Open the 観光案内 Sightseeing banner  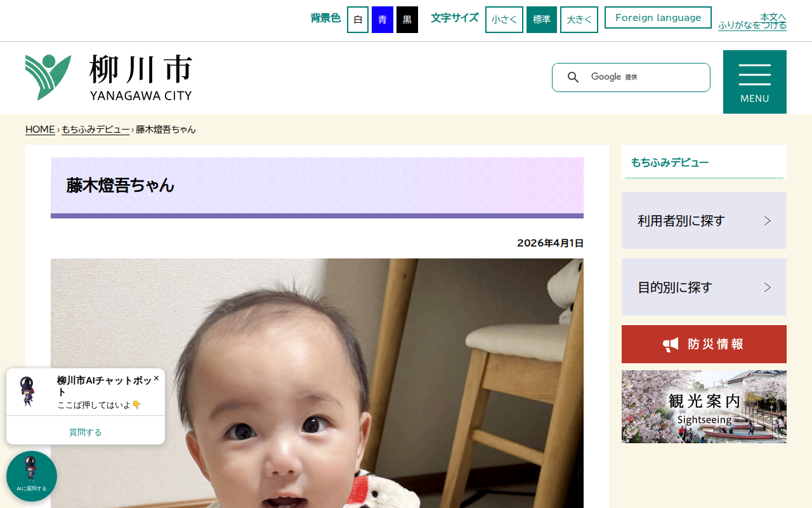[704, 406]
